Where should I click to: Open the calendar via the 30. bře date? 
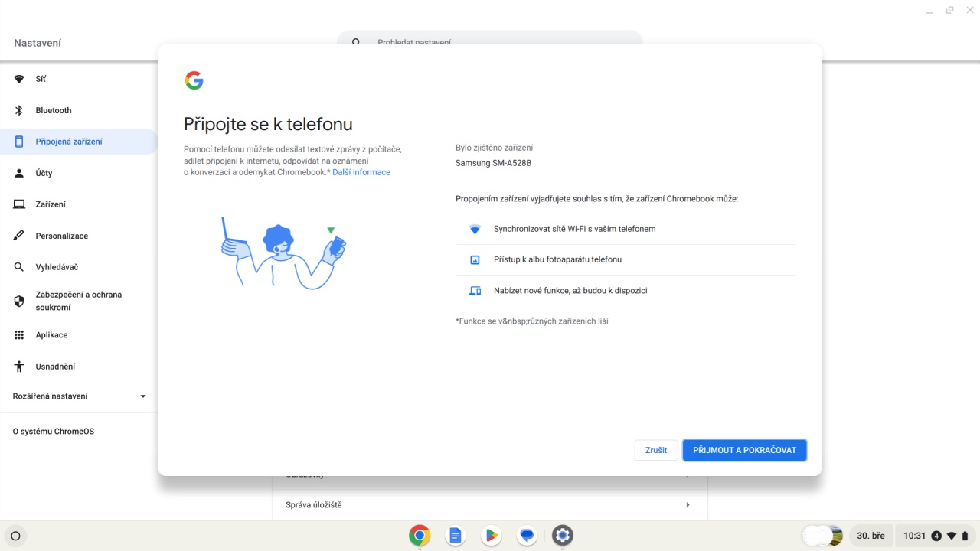point(871,536)
